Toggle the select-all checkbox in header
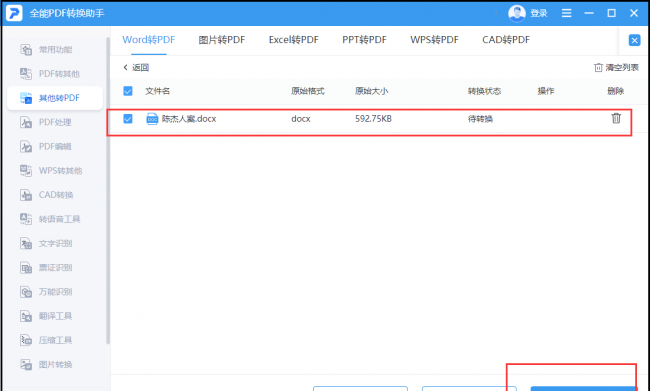Viewport: 650px width, 391px height. pyautogui.click(x=128, y=91)
